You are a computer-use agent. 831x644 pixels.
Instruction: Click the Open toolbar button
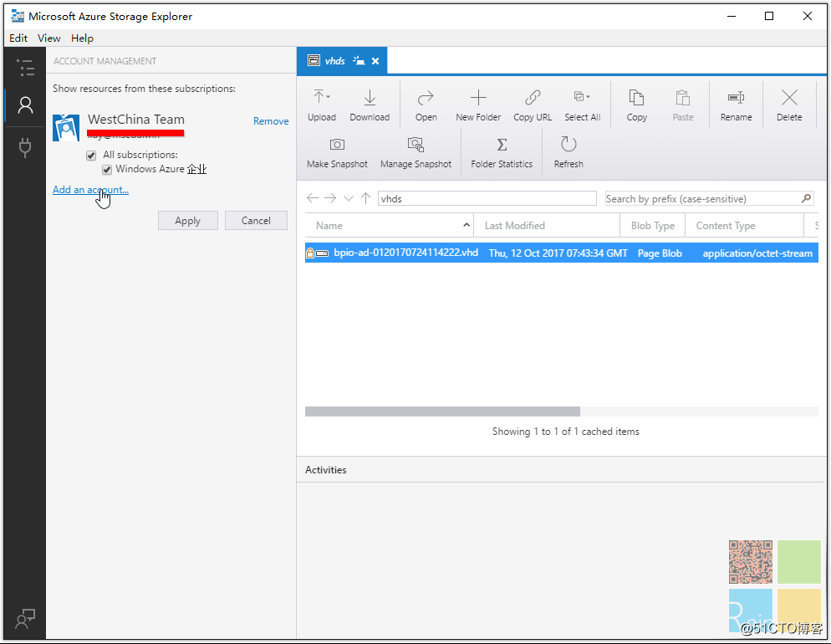point(426,105)
